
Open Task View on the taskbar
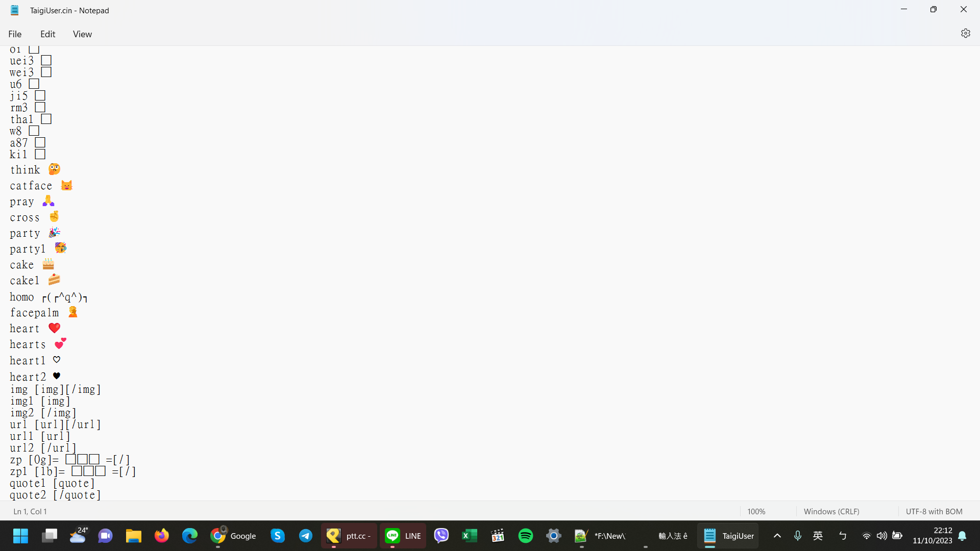(50, 536)
